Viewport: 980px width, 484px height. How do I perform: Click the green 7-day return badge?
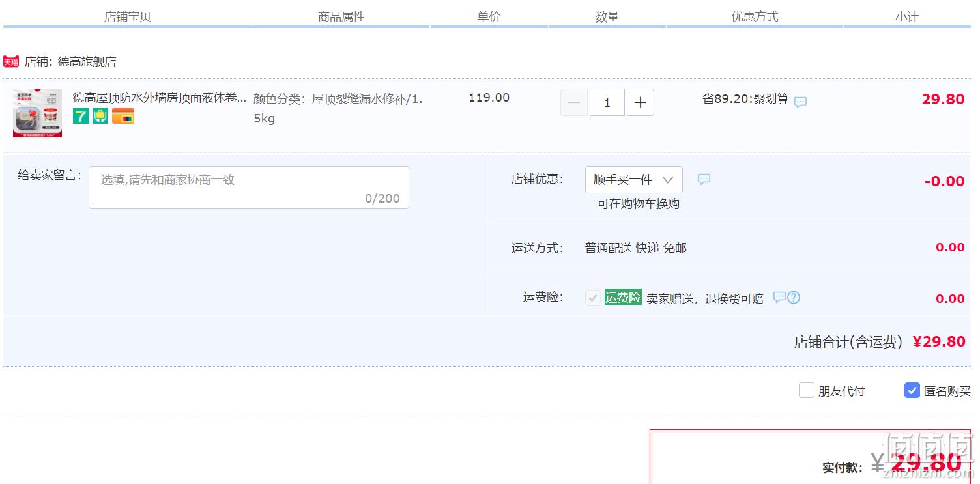tap(81, 117)
